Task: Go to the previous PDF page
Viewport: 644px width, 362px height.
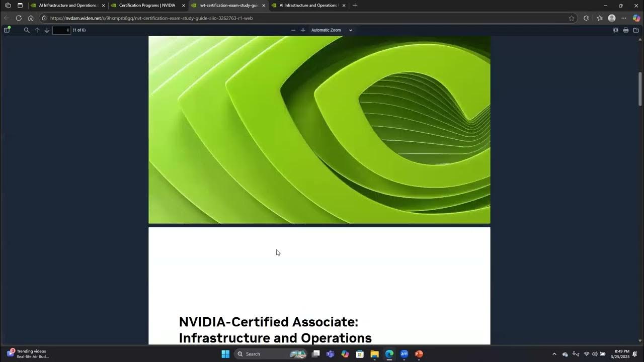Action: 37,30
